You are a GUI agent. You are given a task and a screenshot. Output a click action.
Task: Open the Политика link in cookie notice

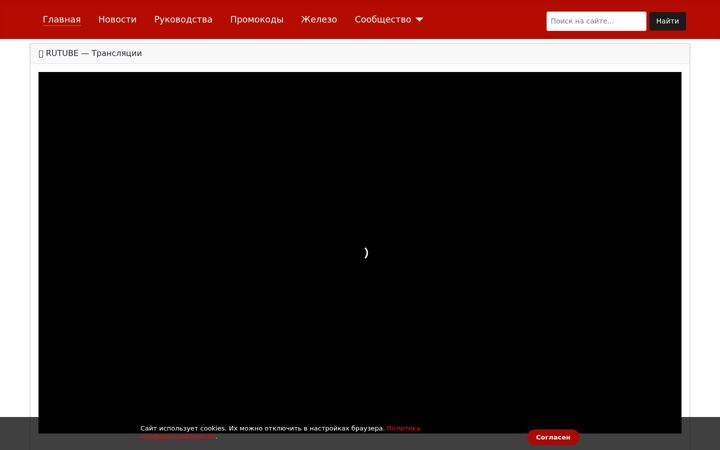403,428
